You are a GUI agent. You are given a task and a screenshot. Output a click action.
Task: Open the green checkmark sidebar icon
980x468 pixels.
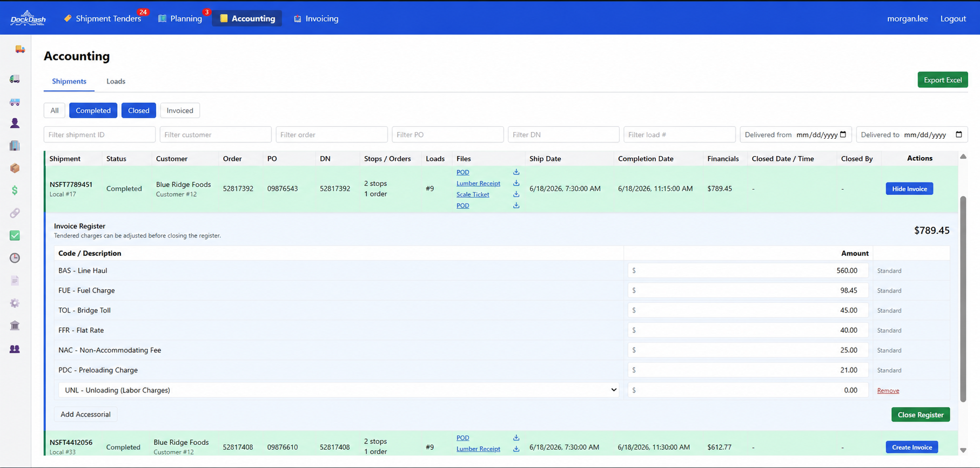15,235
